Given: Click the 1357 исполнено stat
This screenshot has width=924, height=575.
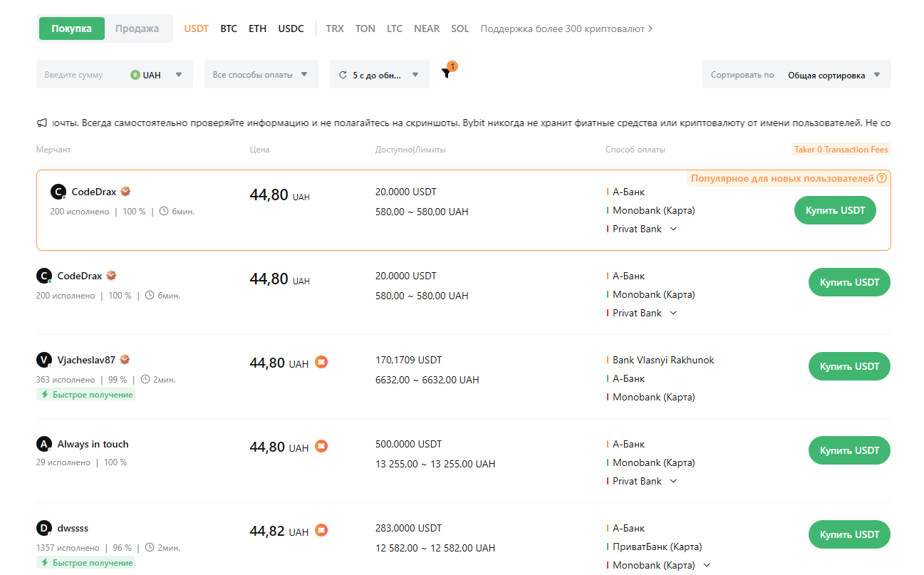Looking at the screenshot, I should 68,547.
